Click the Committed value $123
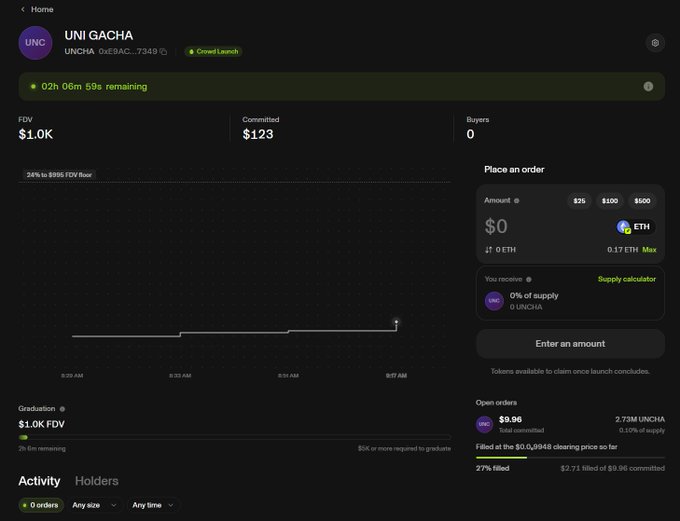Screen dimensions: 680x521 pos(258,134)
